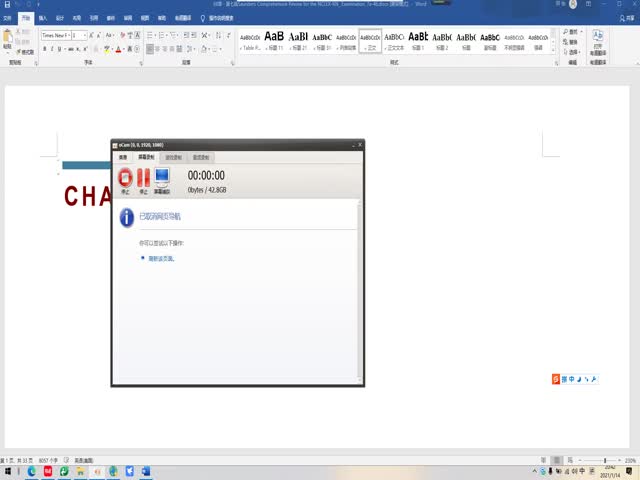This screenshot has width=640, height=480.
Task: Click the refresh page link in oCam
Action: (161, 258)
